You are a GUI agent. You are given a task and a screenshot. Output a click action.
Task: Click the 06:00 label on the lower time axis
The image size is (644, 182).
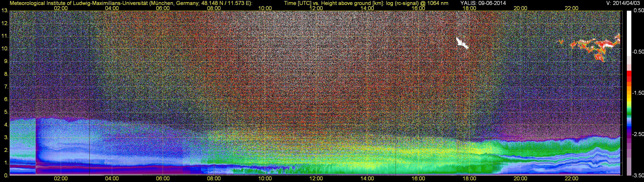(163, 179)
